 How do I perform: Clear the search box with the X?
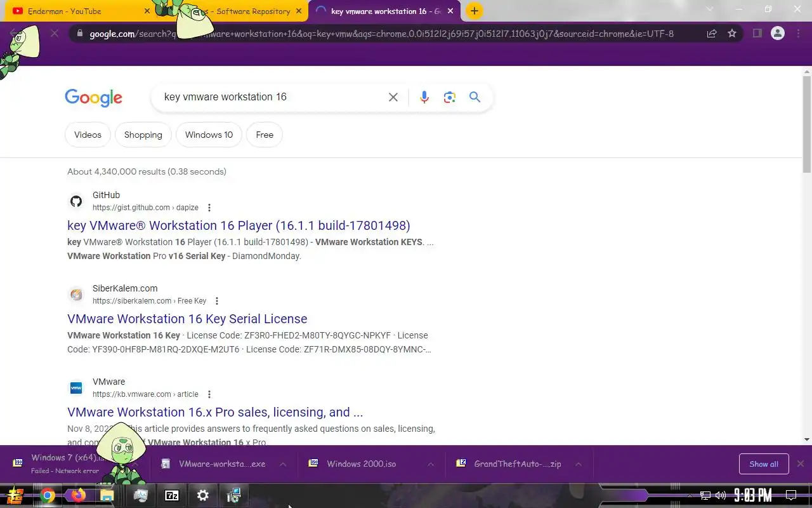point(393,97)
